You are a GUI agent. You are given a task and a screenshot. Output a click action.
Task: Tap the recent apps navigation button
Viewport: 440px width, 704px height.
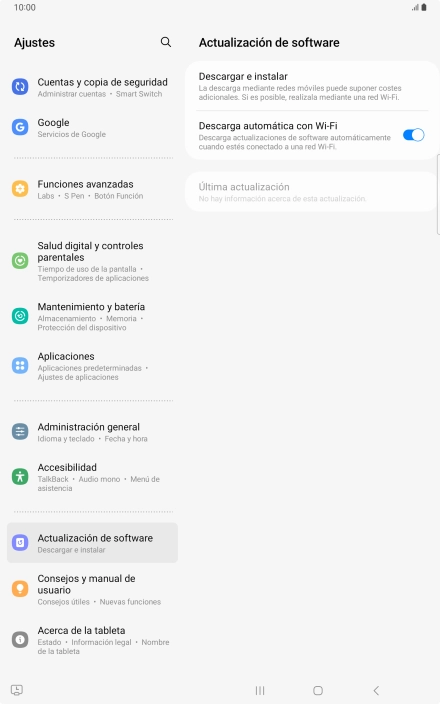(260, 690)
